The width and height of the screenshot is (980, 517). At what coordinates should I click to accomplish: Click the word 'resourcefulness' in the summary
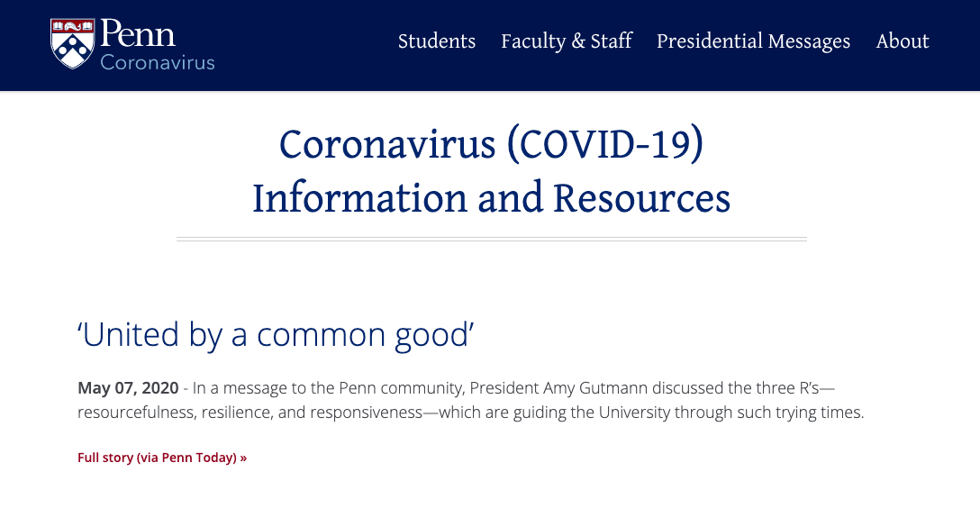(x=136, y=413)
